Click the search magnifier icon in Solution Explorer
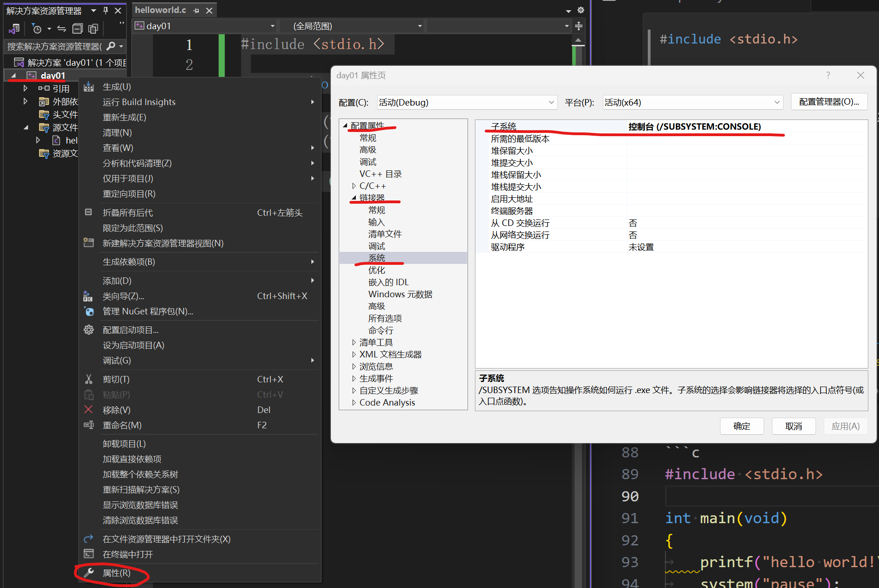This screenshot has width=879, height=588. pos(111,46)
